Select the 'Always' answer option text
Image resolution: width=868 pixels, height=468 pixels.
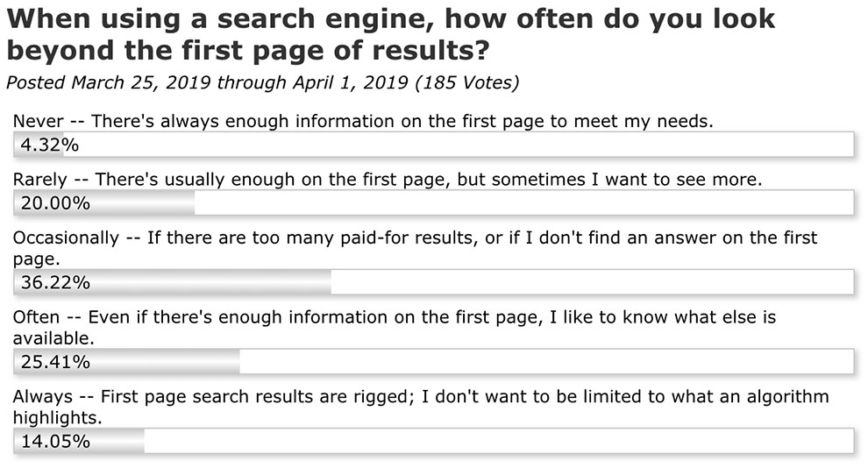(x=421, y=407)
